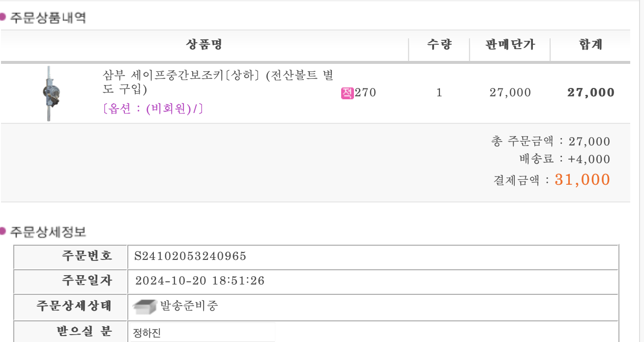Click the 주문상품내역 section bullet icon
The image size is (644, 342).
pyautogui.click(x=2, y=17)
